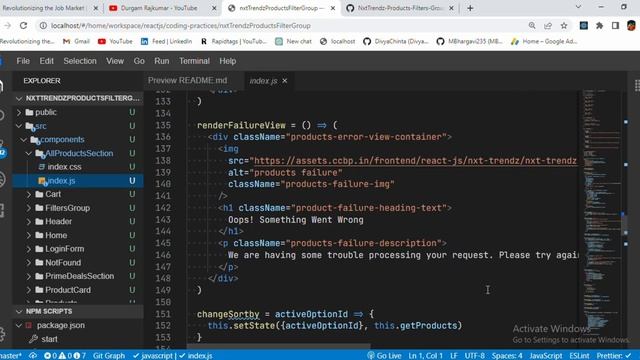Open the Selection menu

tap(80, 61)
